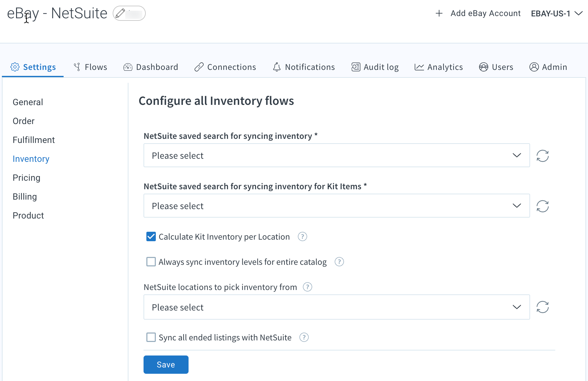
Task: Click the eBay - NetSuite title
Action: 57,13
